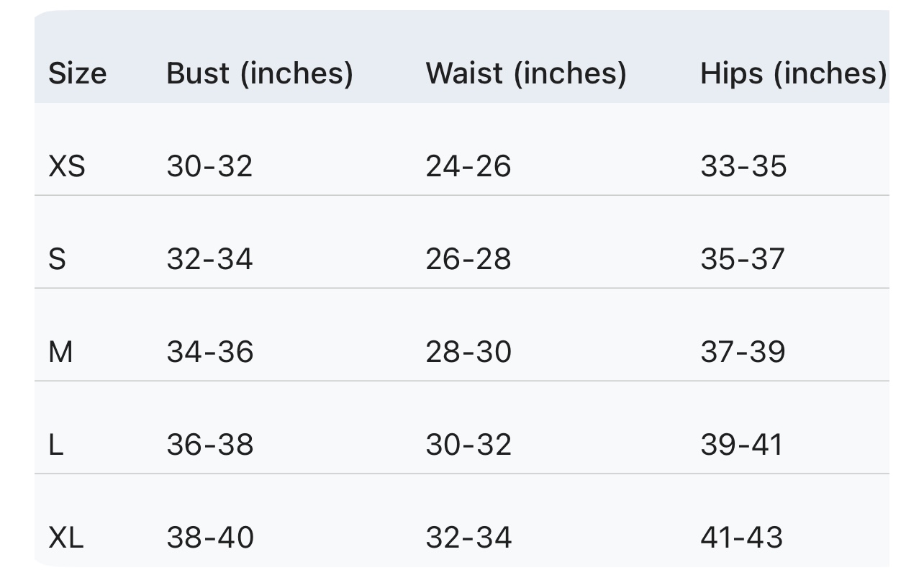Screen dimensions: 924x575
Task: Select the Hips (inches) column header
Action: click(794, 73)
